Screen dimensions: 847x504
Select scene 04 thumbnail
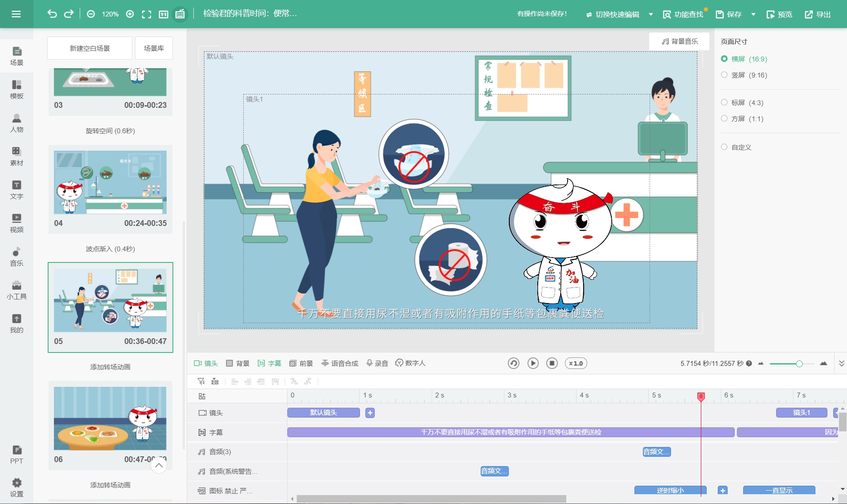tap(110, 182)
